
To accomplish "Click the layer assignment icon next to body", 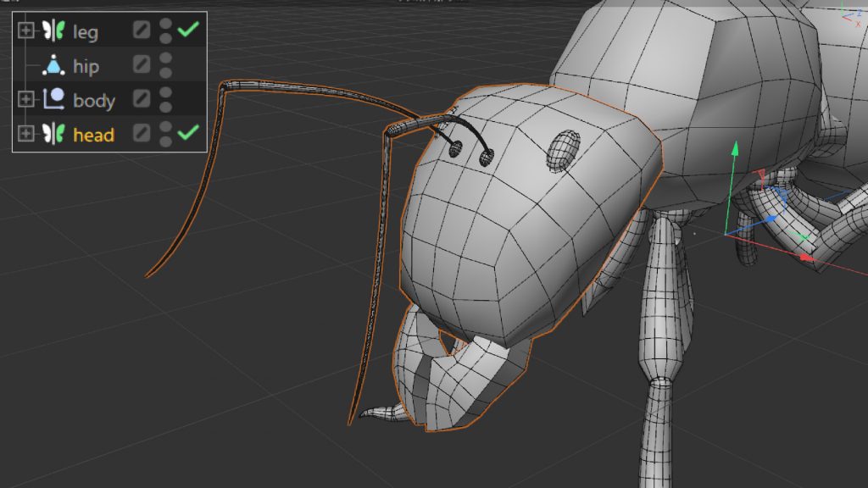I will 142,98.
